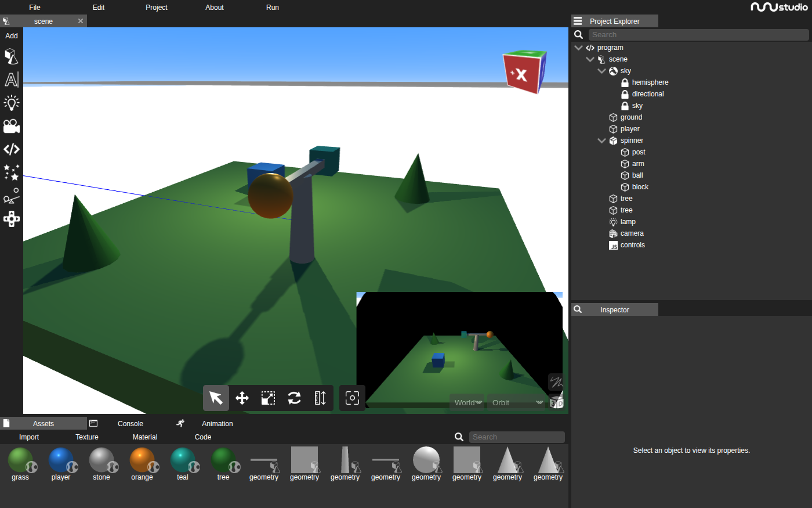Screen dimensions: 812x508
Task: Add a 3D geometry object from the sidebar
Action: [x=12, y=56]
